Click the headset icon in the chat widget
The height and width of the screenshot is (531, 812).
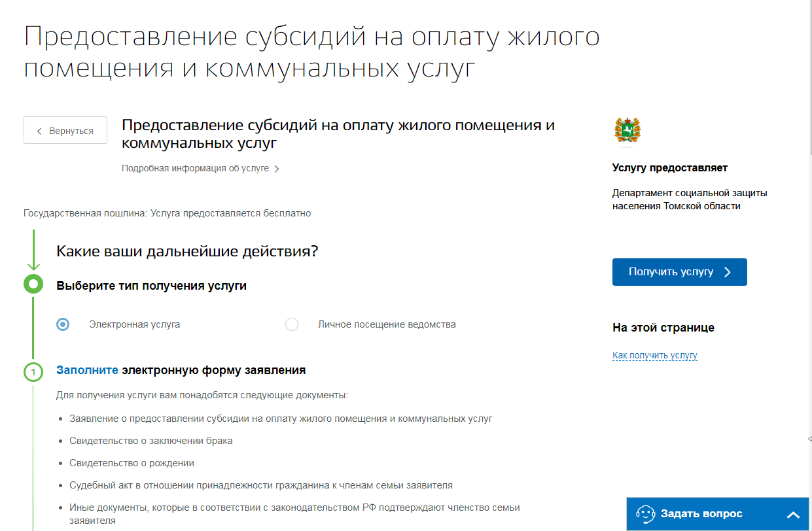(645, 514)
